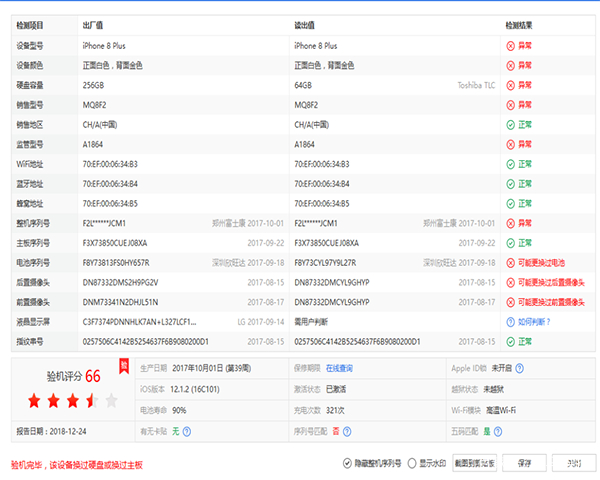Click the 报告日期：2018-12-24 text
Image resolution: width=600 pixels, height=480 pixels.
point(51,431)
